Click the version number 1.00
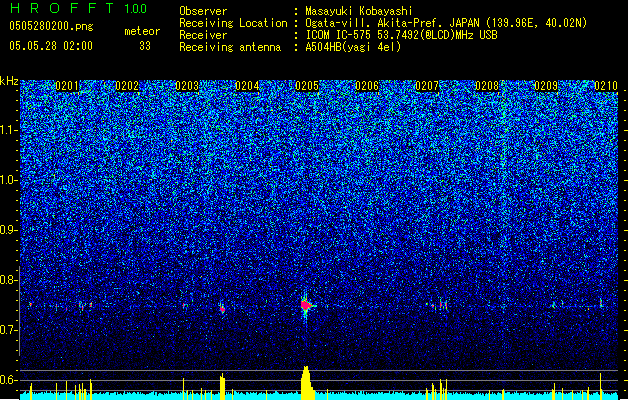The height and width of the screenshot is (400, 629). coord(135,9)
